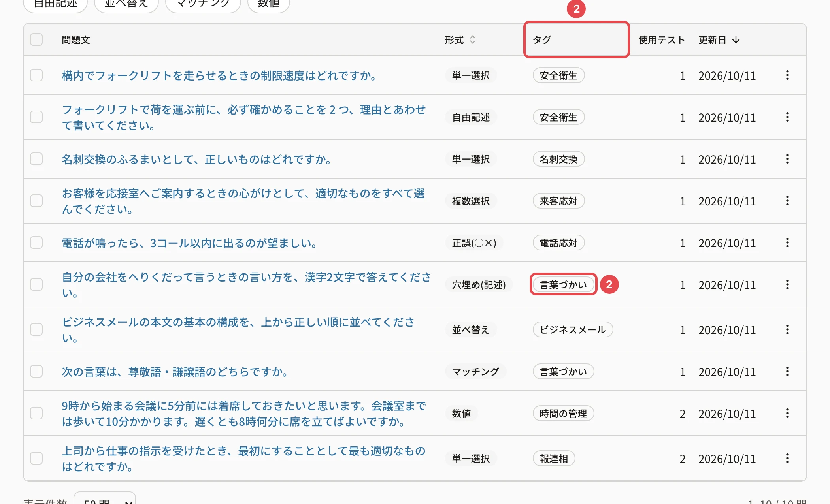Open the kebab menu for 9時から始まる会議 row
Viewport: 830px width, 504px height.
click(787, 413)
